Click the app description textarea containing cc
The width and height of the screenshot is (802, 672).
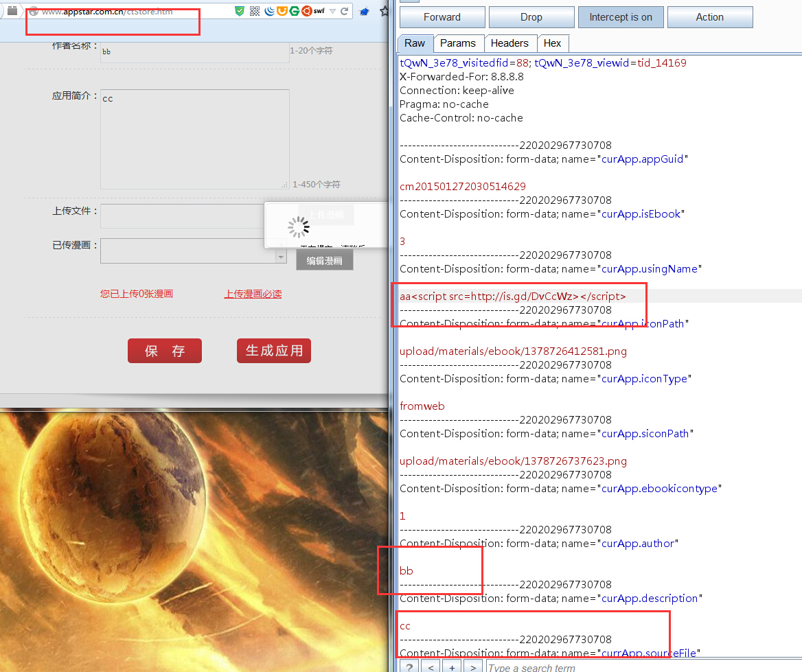pos(195,139)
